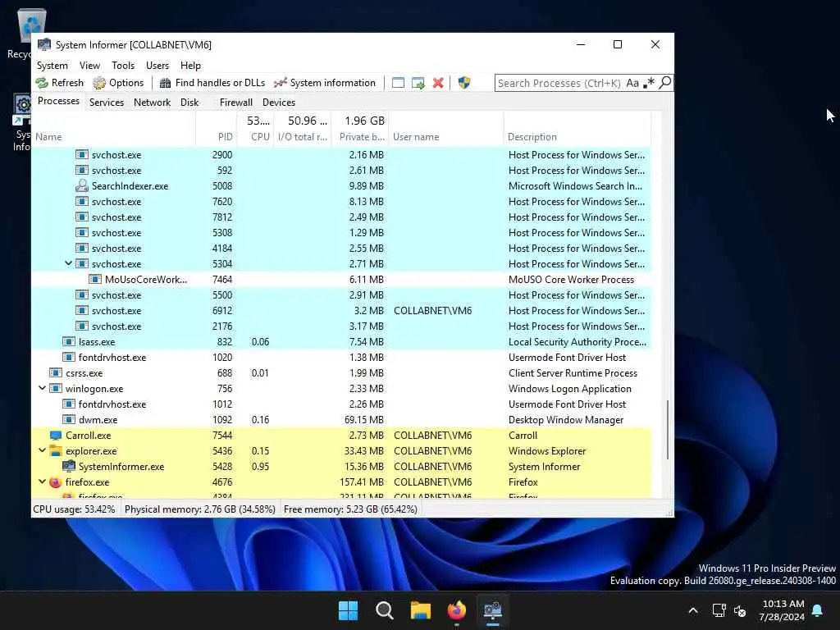Show hidden tray icons chevron
Screen dimensions: 840x630
coord(692,610)
